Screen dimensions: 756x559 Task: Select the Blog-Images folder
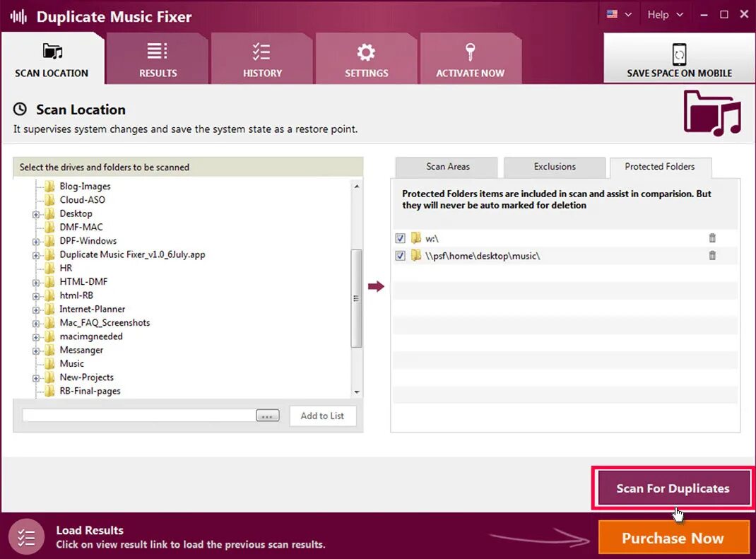pyautogui.click(x=85, y=186)
